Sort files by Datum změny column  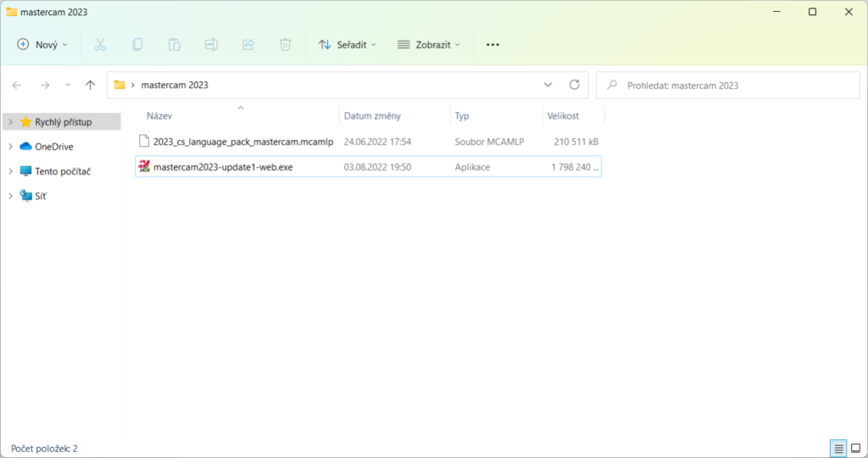click(x=372, y=116)
